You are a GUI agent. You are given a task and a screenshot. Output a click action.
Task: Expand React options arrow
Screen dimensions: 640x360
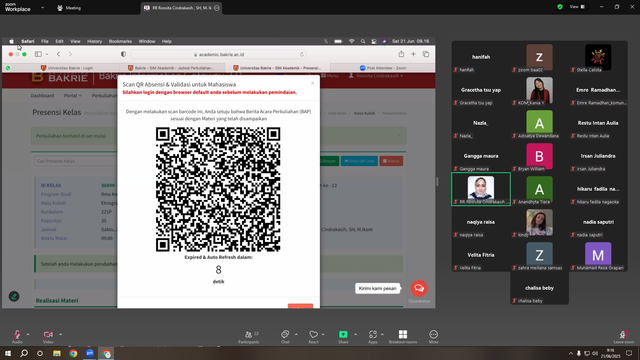(323, 334)
